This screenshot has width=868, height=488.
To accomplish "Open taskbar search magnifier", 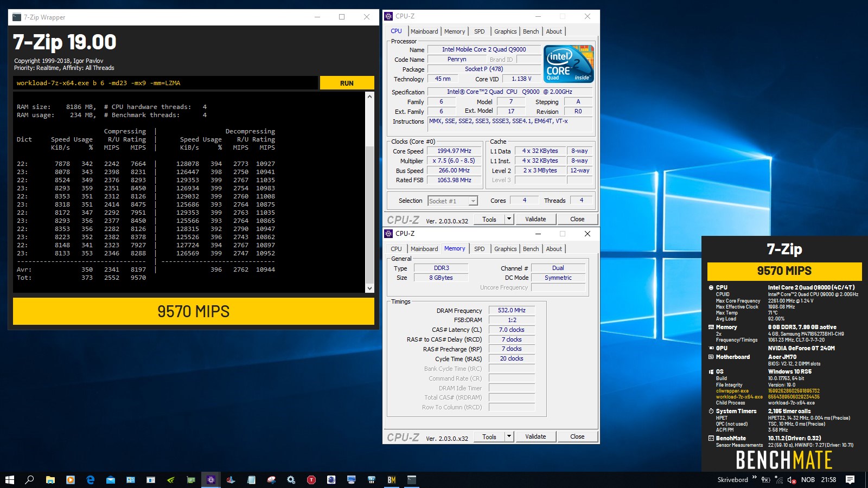I will [30, 480].
